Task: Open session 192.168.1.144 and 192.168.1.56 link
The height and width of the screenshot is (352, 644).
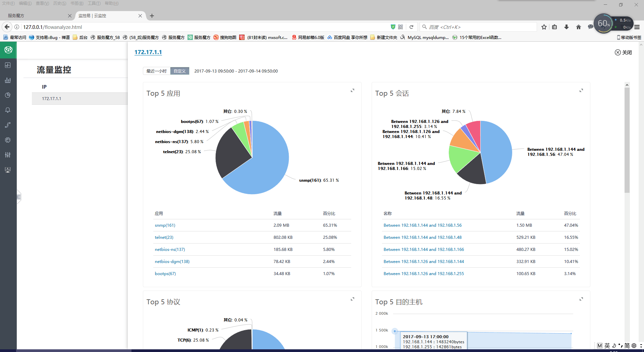Action: point(423,225)
